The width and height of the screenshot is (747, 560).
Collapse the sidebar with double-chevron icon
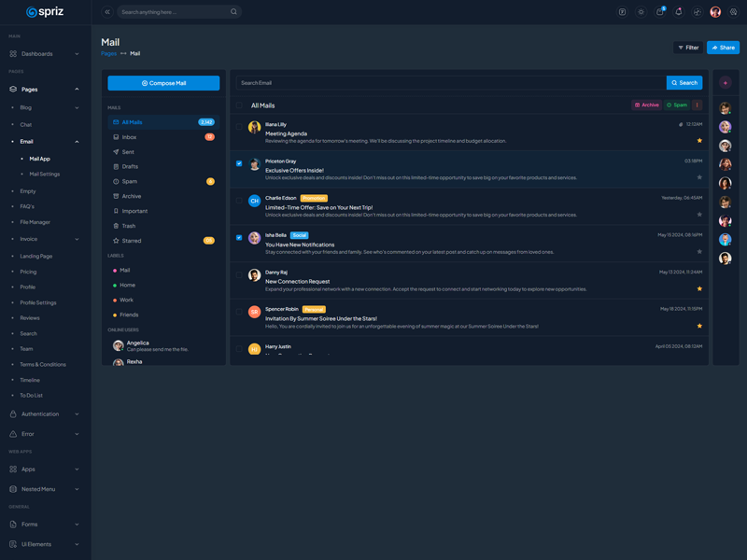107,12
